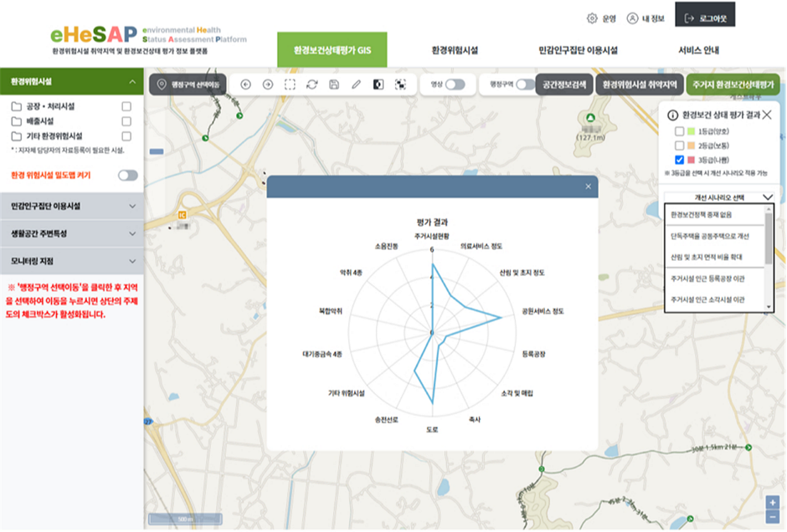Check the 1등급(양호) checkbox

point(680,131)
